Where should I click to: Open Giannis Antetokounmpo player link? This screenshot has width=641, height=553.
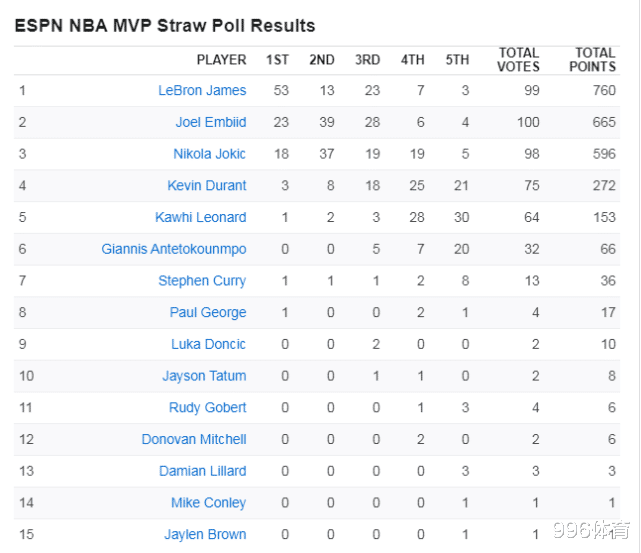[x=174, y=249]
